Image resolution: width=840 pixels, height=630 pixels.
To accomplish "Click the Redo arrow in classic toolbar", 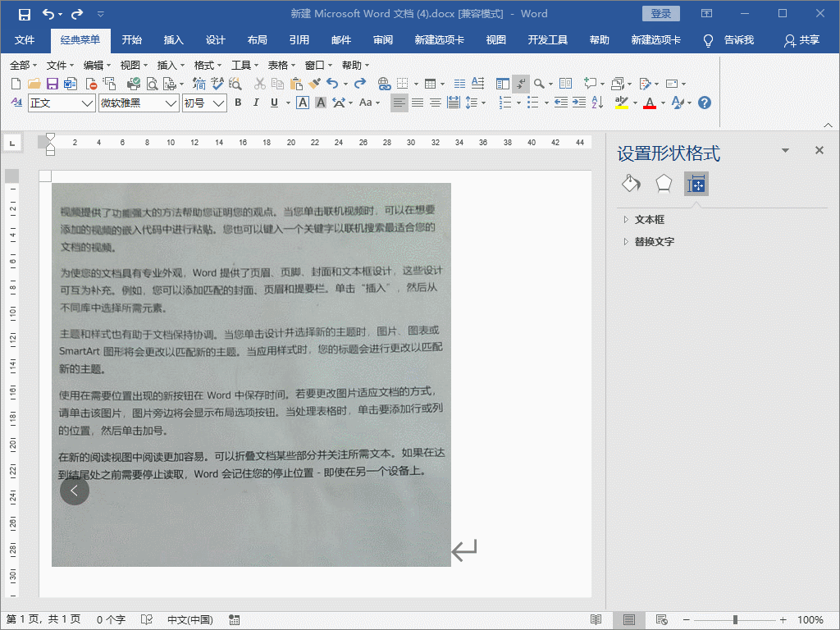I will pos(360,84).
